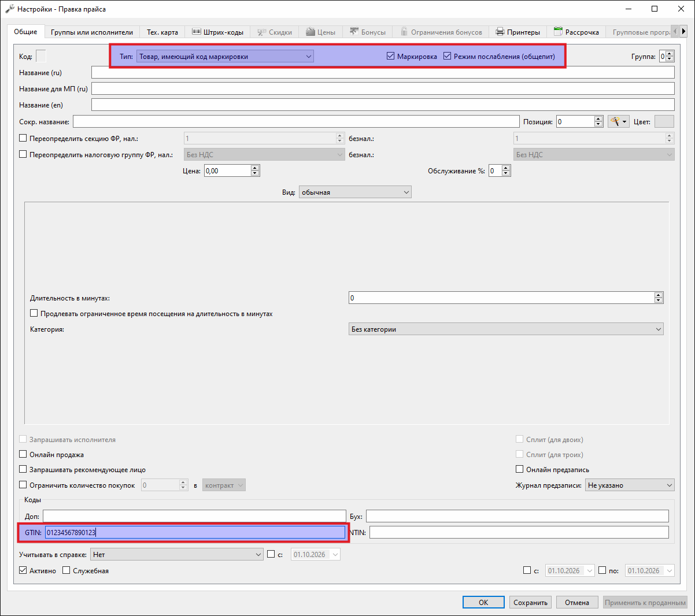Click the Название (ru) input field
This screenshot has height=616, width=695.
(383, 73)
